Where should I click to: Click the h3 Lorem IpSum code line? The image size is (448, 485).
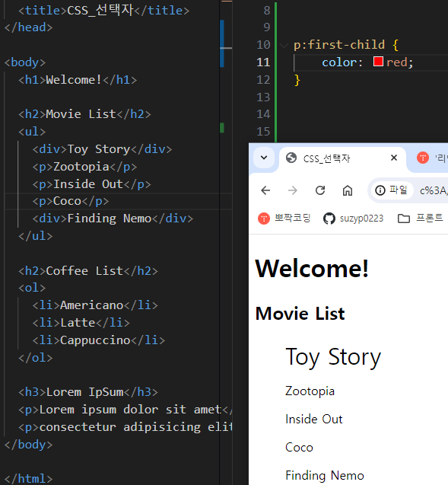[x=88, y=392]
